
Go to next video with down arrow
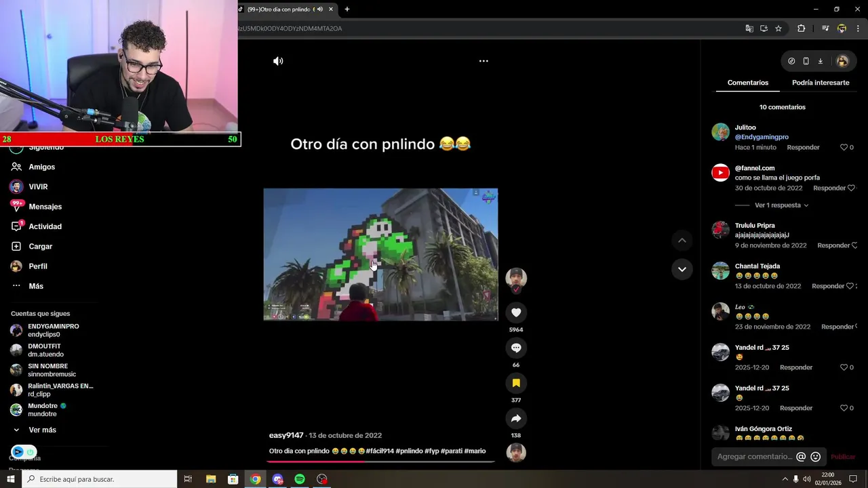coord(682,269)
